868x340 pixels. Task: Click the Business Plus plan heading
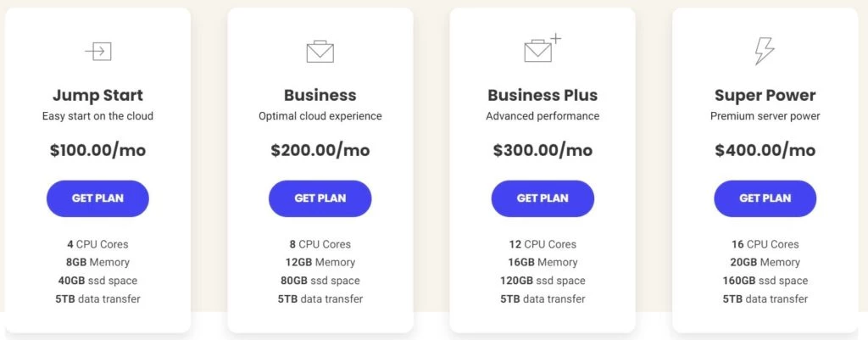[542, 95]
